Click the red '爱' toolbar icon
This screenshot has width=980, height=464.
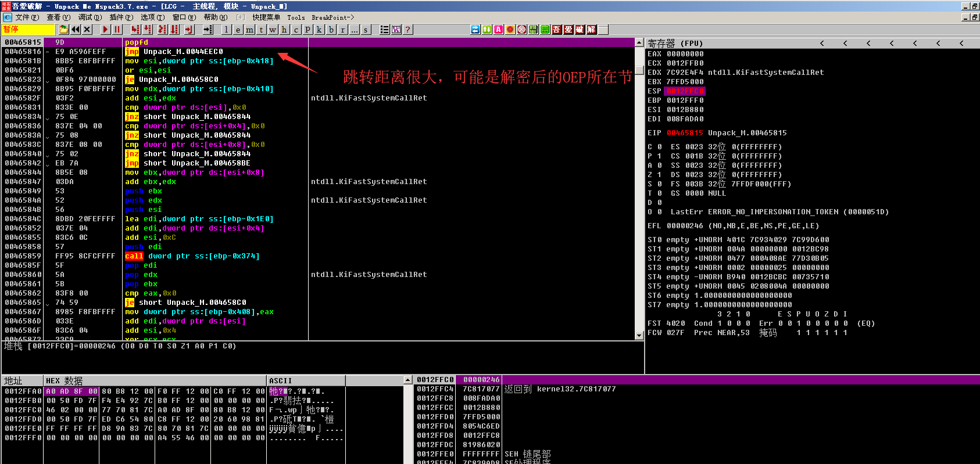(x=568, y=29)
